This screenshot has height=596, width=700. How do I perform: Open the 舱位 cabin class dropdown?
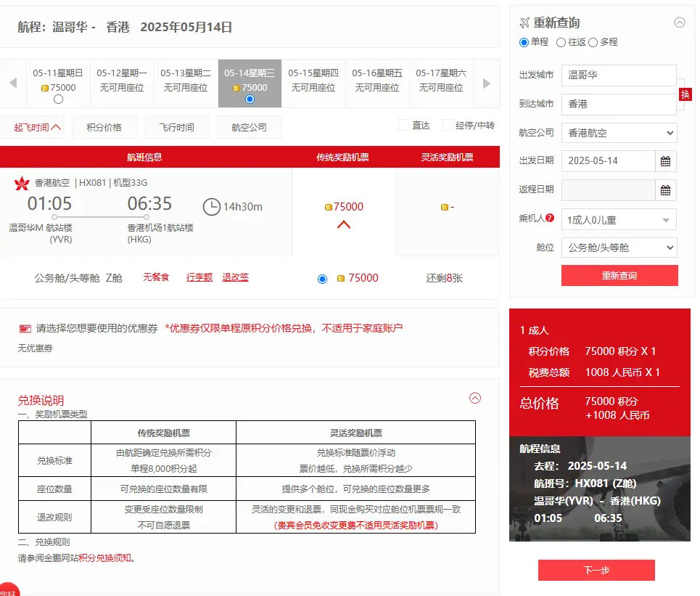(619, 248)
